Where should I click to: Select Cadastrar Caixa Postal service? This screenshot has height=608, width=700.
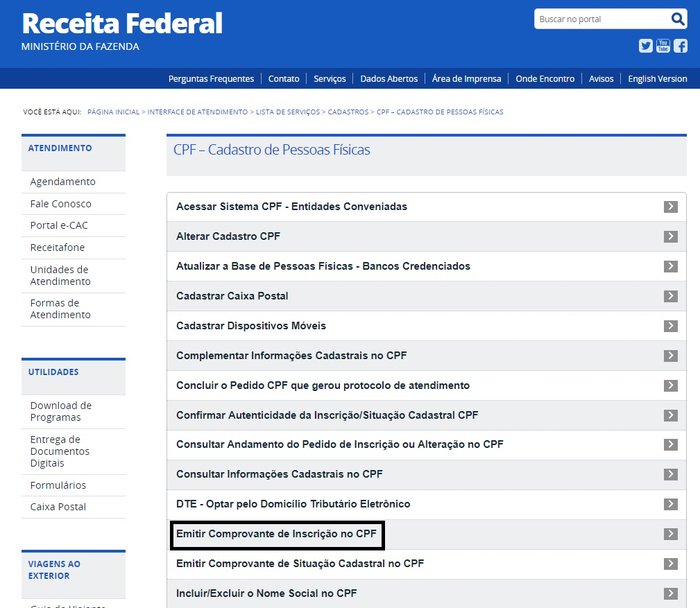[232, 296]
